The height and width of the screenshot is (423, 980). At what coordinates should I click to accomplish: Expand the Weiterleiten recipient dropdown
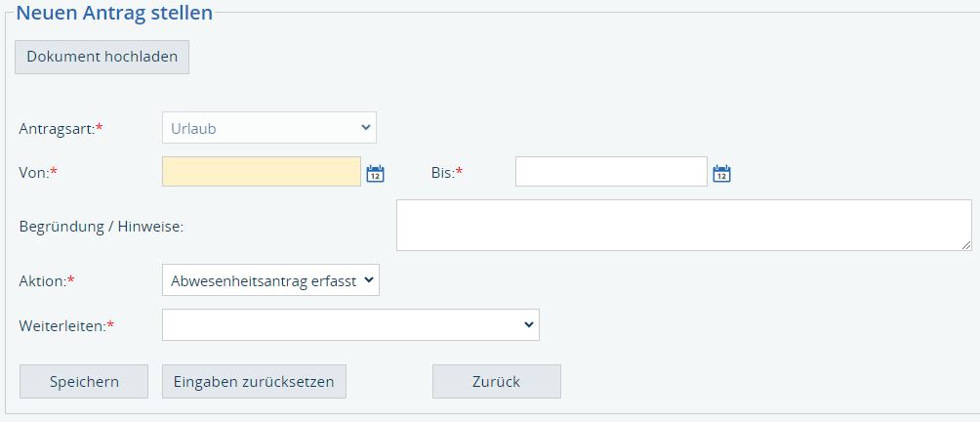(x=350, y=324)
